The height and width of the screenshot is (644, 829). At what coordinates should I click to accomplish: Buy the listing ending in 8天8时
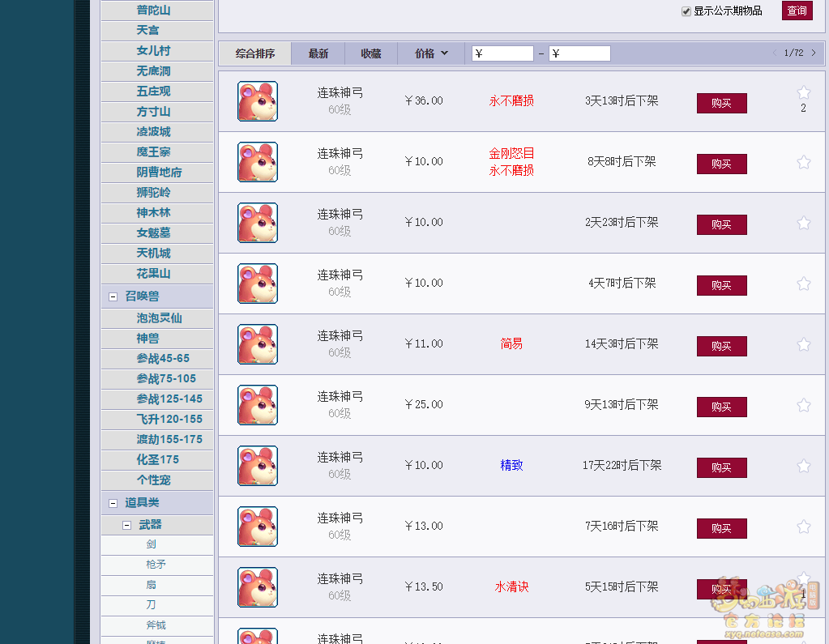point(722,164)
